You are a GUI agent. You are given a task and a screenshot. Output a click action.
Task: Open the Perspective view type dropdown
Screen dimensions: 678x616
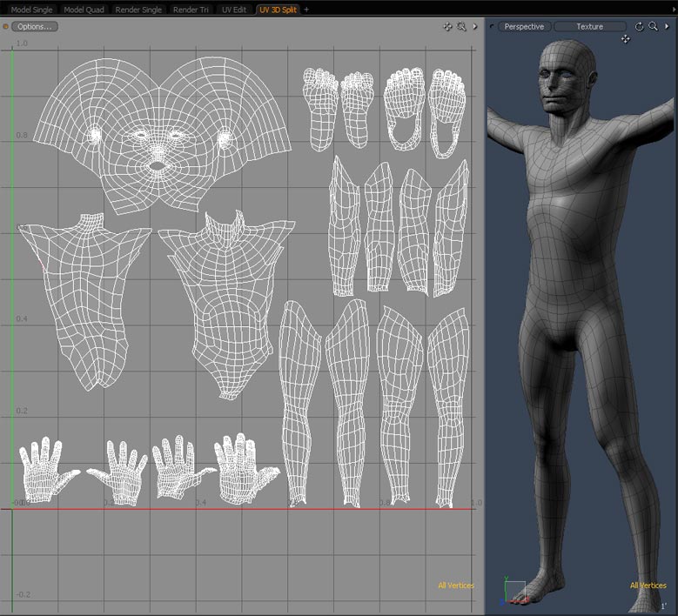coord(524,26)
